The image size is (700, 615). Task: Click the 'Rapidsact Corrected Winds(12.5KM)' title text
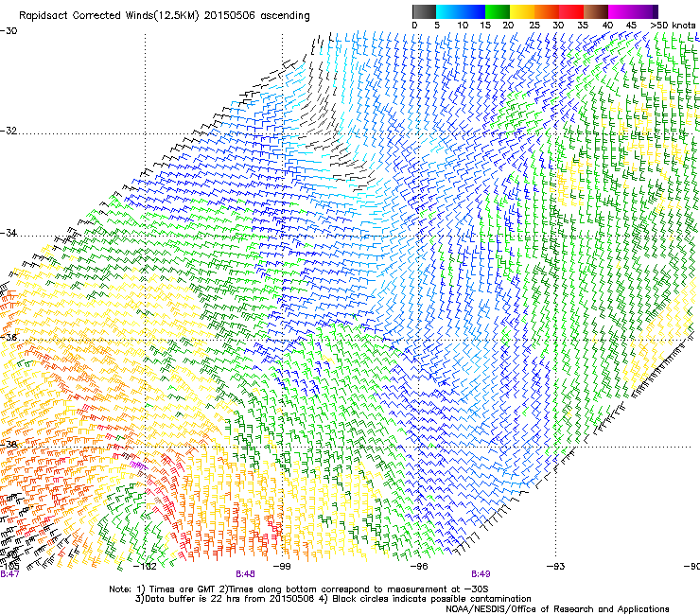pyautogui.click(x=110, y=16)
